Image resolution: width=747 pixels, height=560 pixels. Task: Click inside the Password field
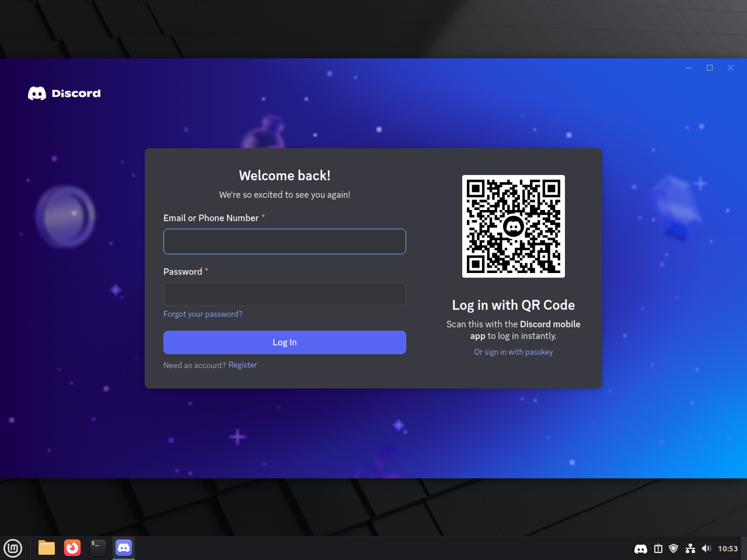[284, 293]
